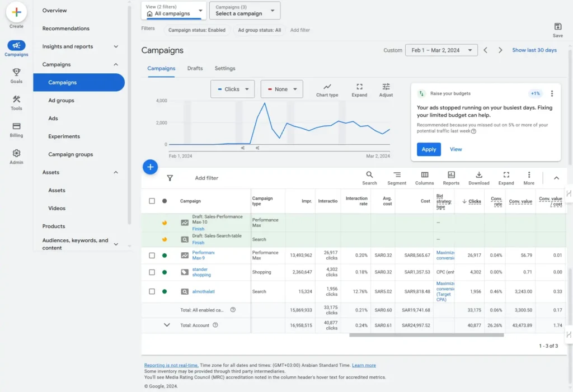Expand the chart using Expand icon
The height and width of the screenshot is (392, 573).
pos(359,90)
